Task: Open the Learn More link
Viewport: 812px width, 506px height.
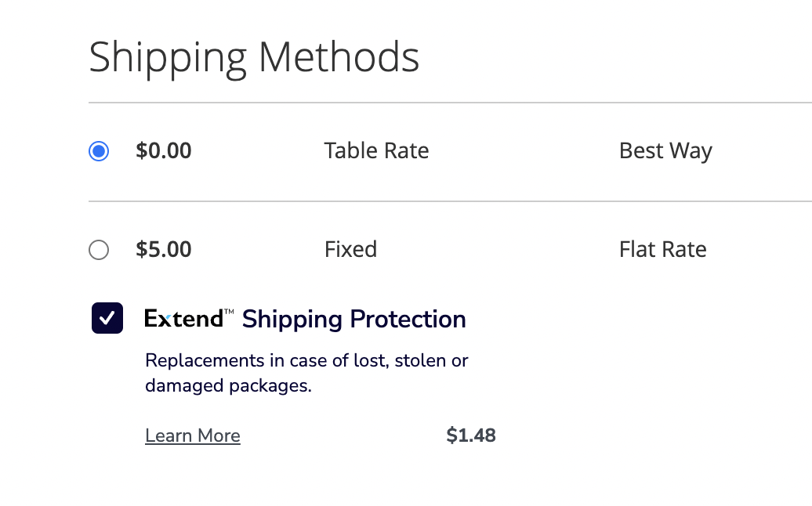Action: (193, 436)
